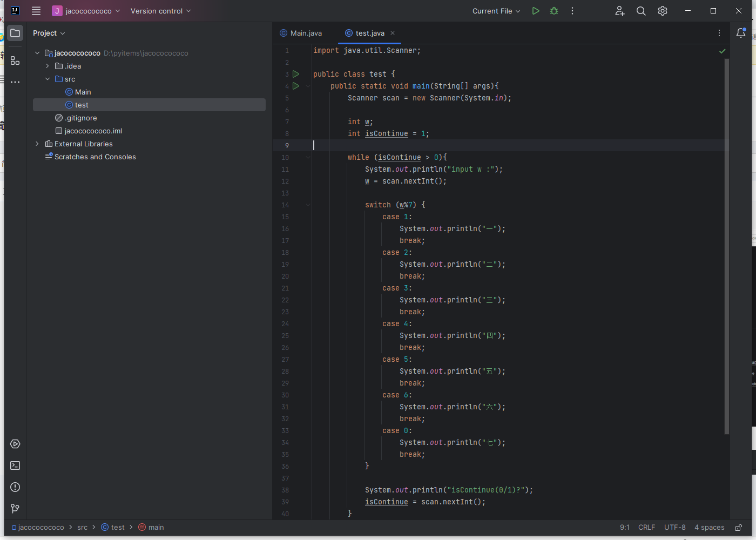
Task: Change 4 spaces indent setting
Action: (x=710, y=528)
